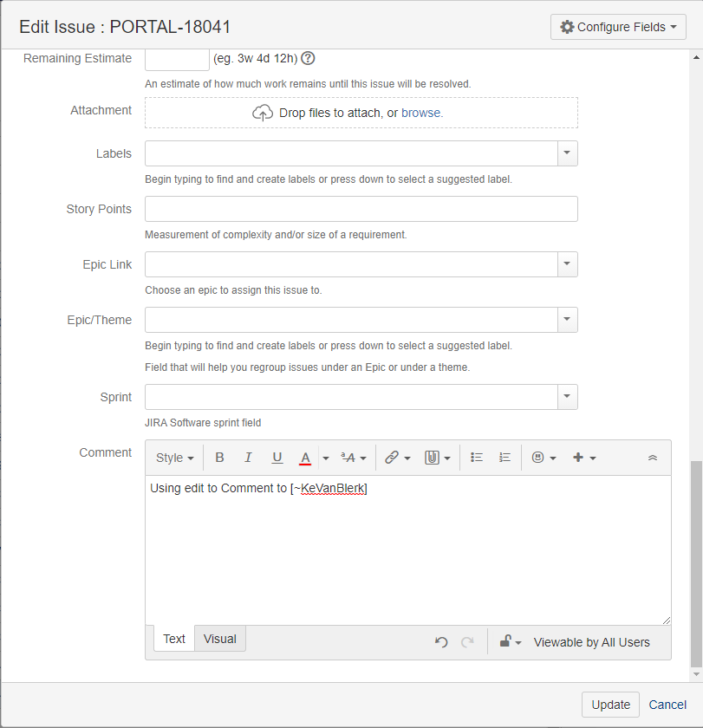This screenshot has height=728, width=703.
Task: Insert a link into the comment
Action: tap(392, 457)
